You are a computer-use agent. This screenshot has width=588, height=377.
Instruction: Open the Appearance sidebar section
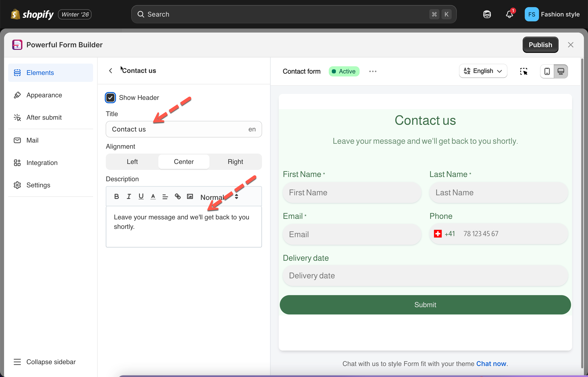[x=44, y=95]
